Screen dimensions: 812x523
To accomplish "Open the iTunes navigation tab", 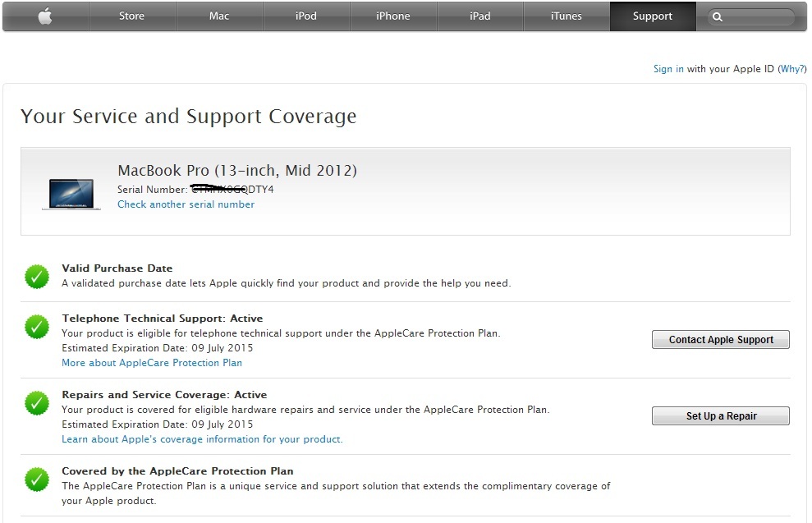I will pos(567,16).
